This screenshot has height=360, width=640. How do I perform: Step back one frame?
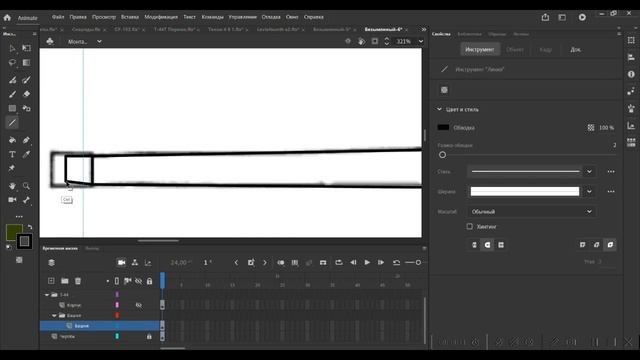pyautogui.click(x=353, y=262)
